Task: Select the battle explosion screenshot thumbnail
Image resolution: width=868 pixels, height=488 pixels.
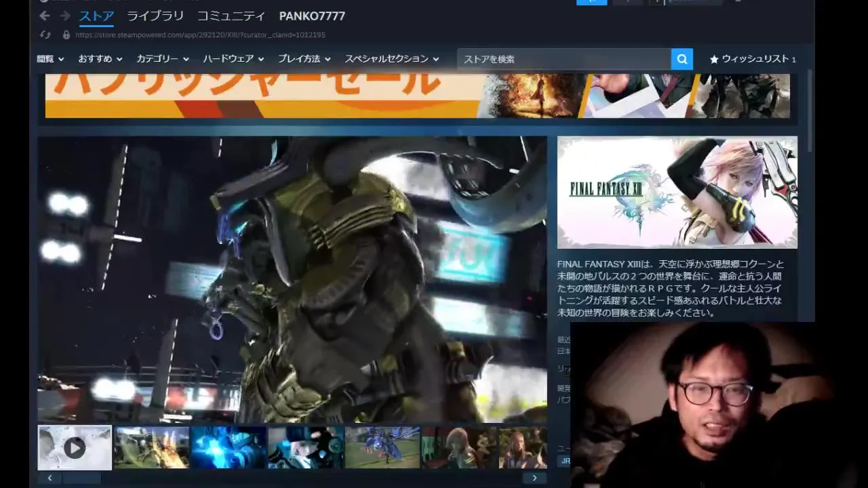Action: pos(151,447)
